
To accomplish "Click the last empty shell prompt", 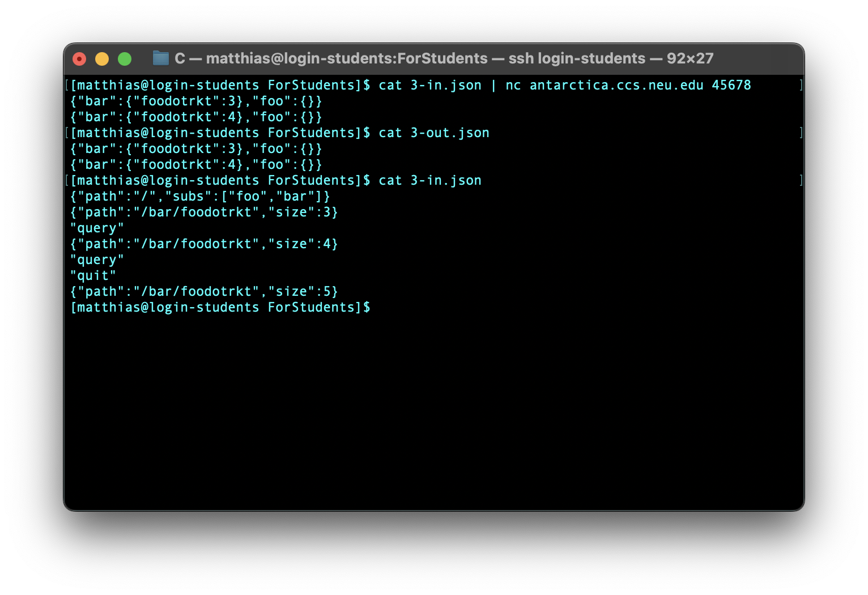I will pyautogui.click(x=220, y=307).
